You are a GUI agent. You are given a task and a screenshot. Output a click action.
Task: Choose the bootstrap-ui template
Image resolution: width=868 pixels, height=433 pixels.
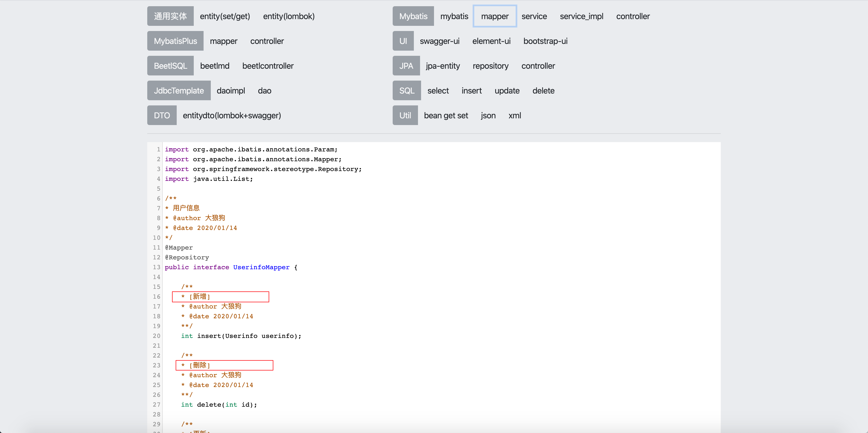click(x=545, y=41)
